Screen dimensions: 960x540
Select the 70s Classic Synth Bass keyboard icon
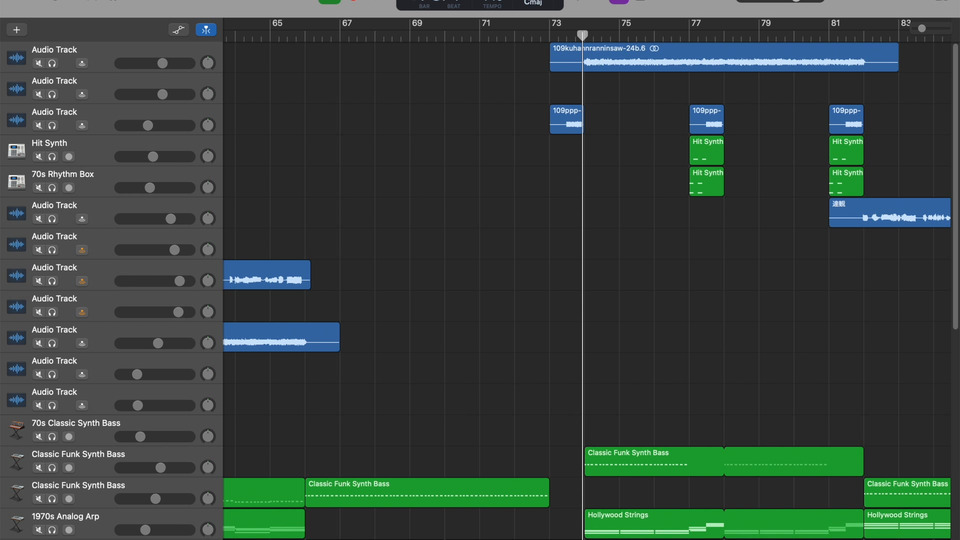coord(17,430)
